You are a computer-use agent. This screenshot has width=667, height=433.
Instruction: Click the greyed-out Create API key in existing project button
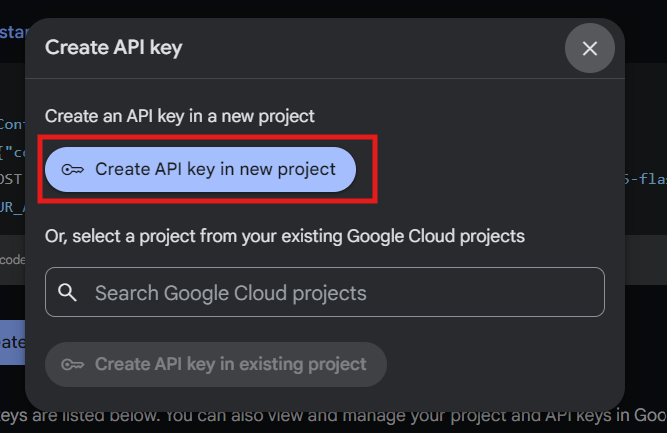215,365
